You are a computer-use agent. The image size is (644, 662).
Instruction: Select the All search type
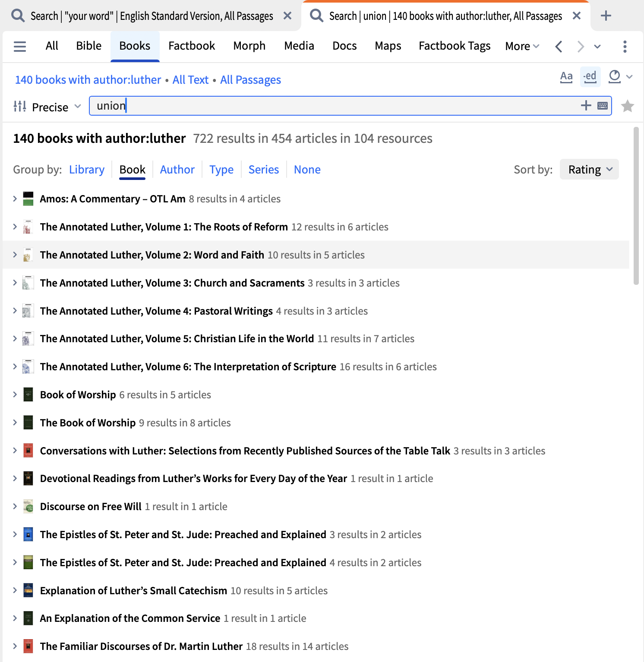pyautogui.click(x=52, y=46)
